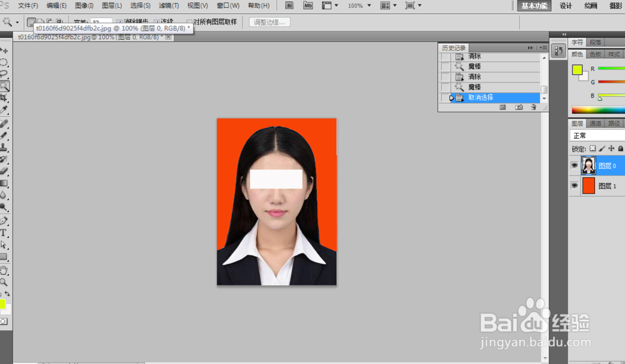Viewport: 625px width, 364px height.
Task: Select the Move tool
Action: coord(4,51)
